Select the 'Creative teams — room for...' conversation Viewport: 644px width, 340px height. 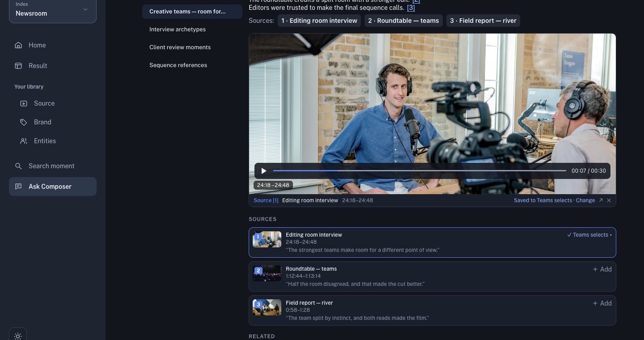[x=192, y=12]
